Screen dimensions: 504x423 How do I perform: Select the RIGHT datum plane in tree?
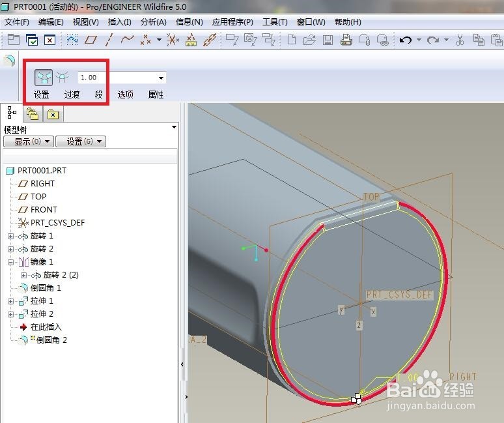click(42, 184)
